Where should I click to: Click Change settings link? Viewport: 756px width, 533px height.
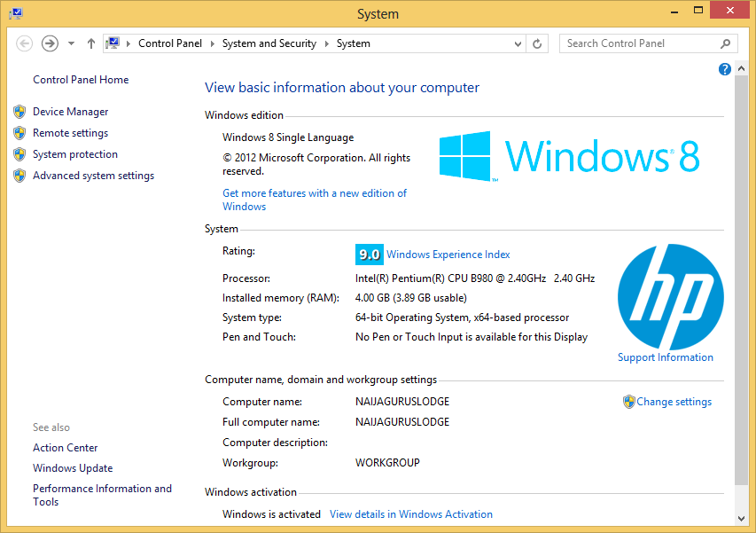(674, 402)
